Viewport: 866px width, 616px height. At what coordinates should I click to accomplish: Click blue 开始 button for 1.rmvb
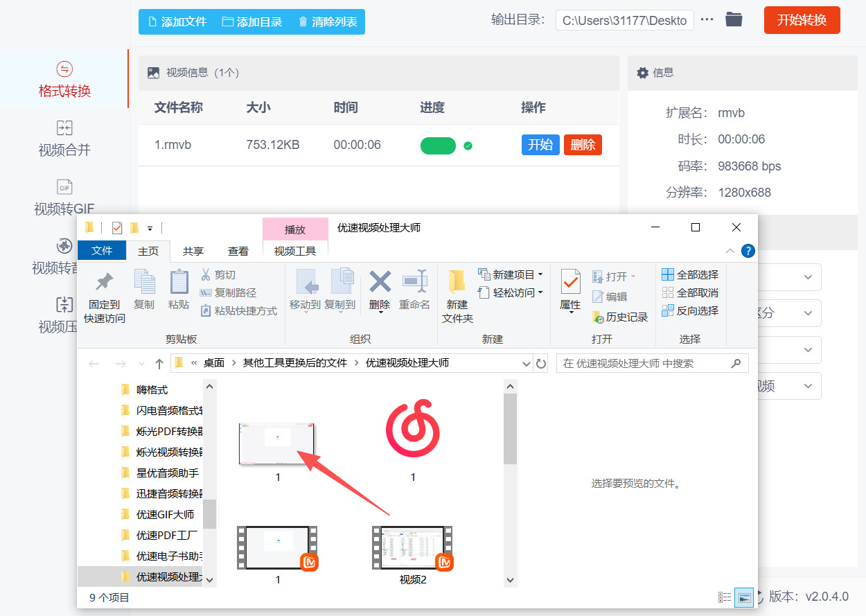point(540,145)
